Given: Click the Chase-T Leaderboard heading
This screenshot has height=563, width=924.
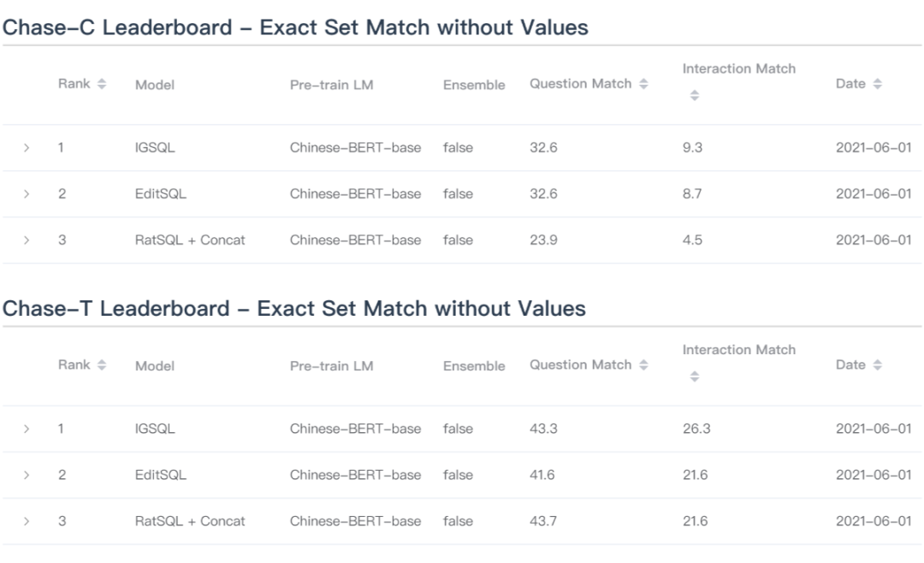Looking at the screenshot, I should tap(294, 308).
